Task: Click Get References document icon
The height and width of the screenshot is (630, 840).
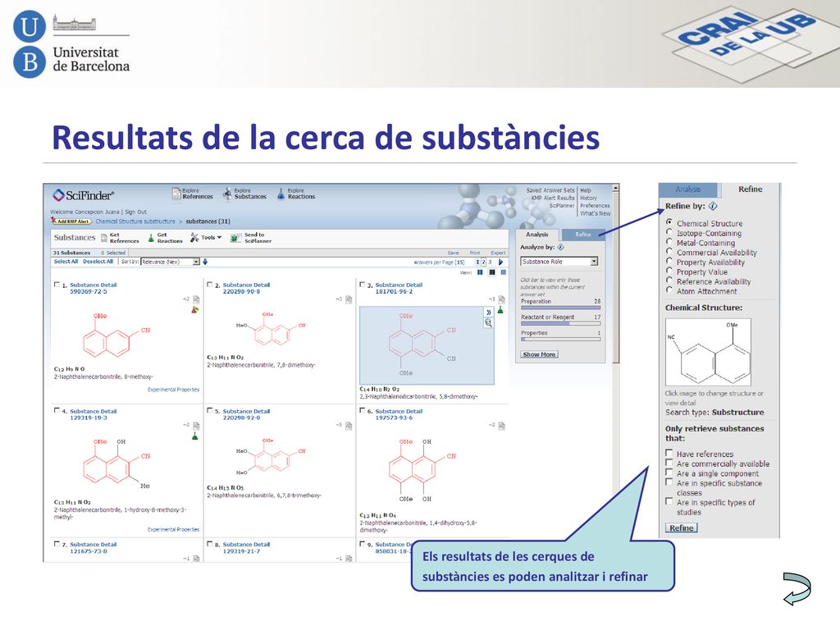Action: 104,238
